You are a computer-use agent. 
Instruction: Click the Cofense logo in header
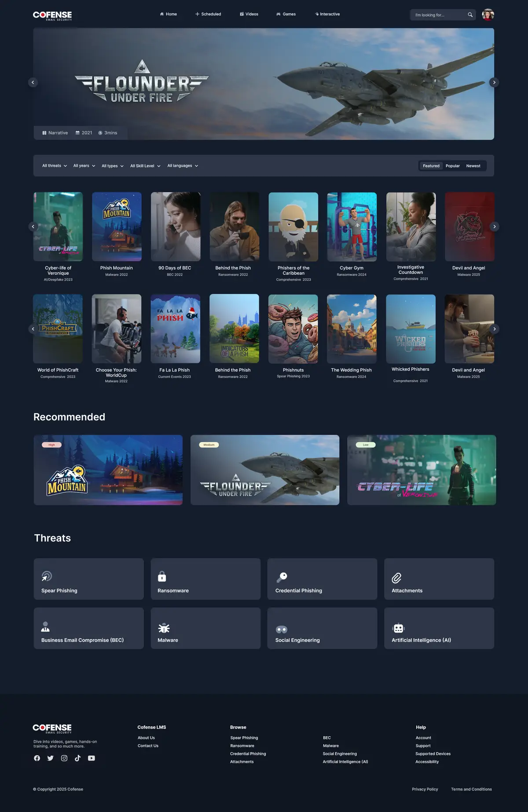tap(52, 15)
